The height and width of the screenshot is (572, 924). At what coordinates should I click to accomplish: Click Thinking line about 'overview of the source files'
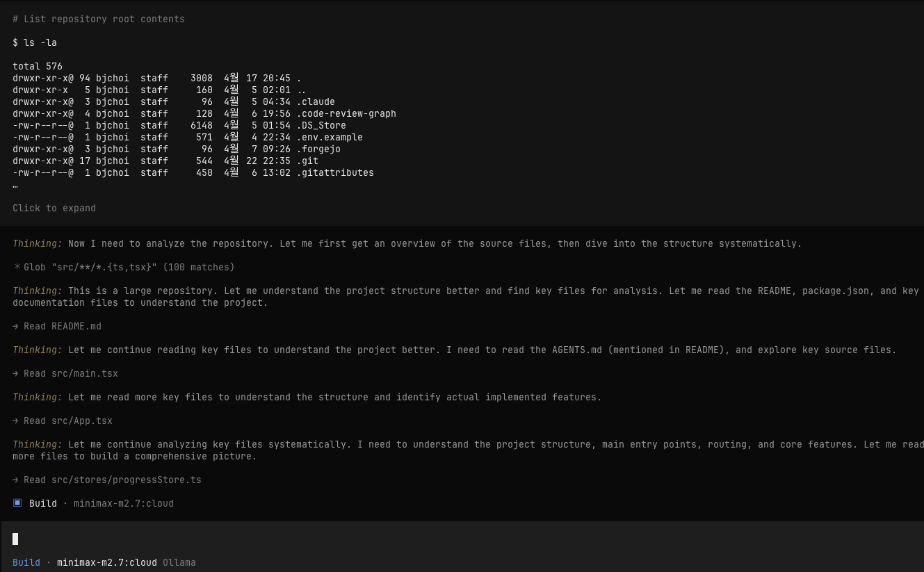(x=407, y=243)
